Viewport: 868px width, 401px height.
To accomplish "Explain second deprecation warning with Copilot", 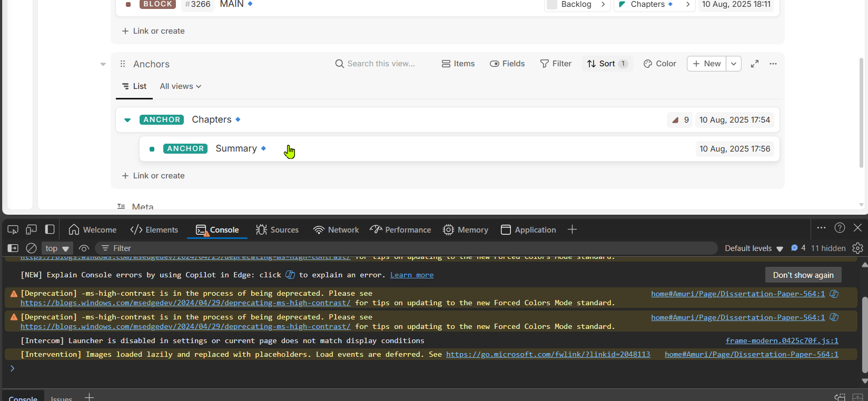I will tap(834, 317).
